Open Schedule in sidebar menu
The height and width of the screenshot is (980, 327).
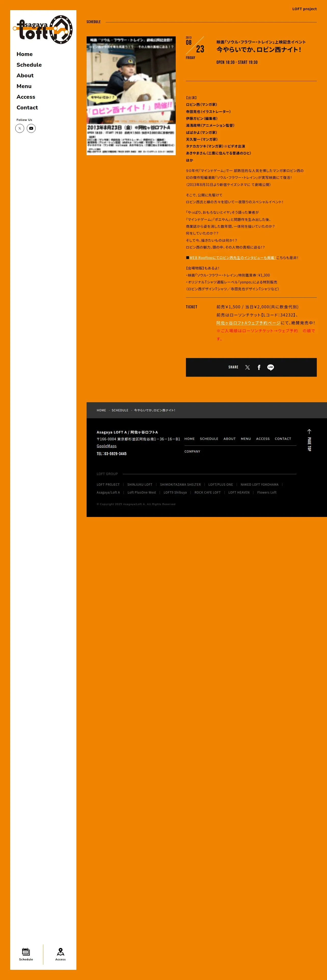(x=29, y=65)
